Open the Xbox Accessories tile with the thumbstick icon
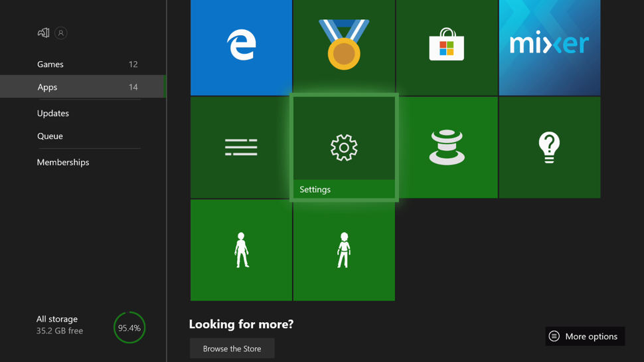 coord(447,147)
